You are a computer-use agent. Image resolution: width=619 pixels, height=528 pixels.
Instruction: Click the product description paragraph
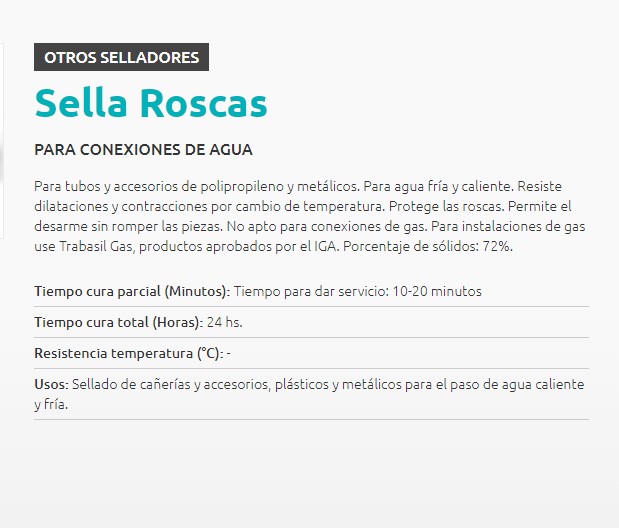tap(310, 216)
